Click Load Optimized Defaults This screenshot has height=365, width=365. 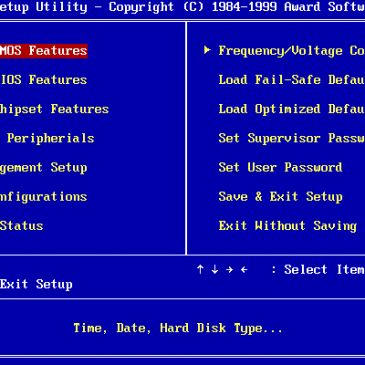pyautogui.click(x=292, y=109)
